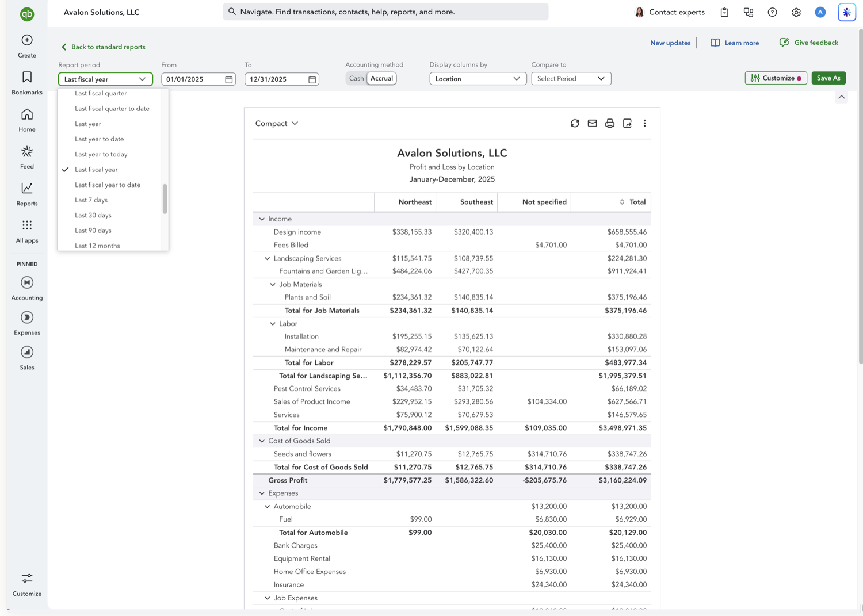Select Accrual accounting method

click(x=381, y=78)
